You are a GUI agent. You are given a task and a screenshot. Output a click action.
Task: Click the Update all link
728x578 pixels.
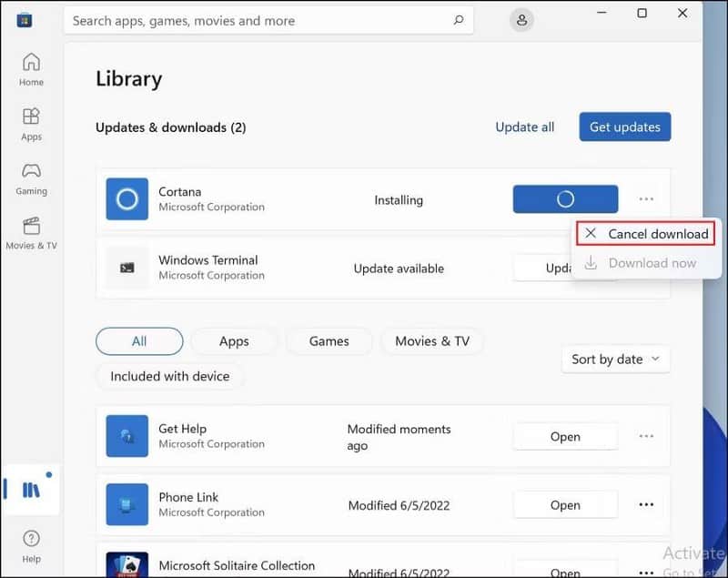coord(524,127)
